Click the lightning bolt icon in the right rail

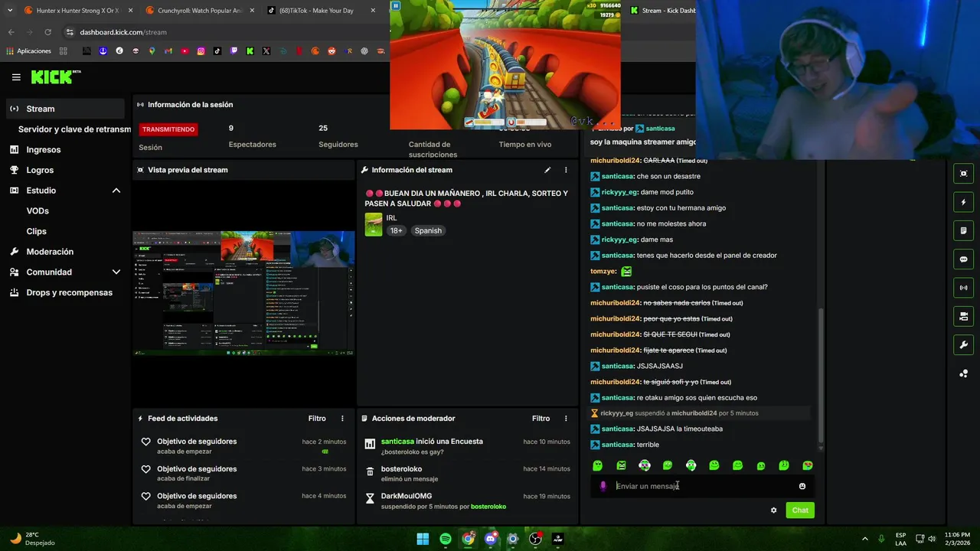(x=963, y=202)
